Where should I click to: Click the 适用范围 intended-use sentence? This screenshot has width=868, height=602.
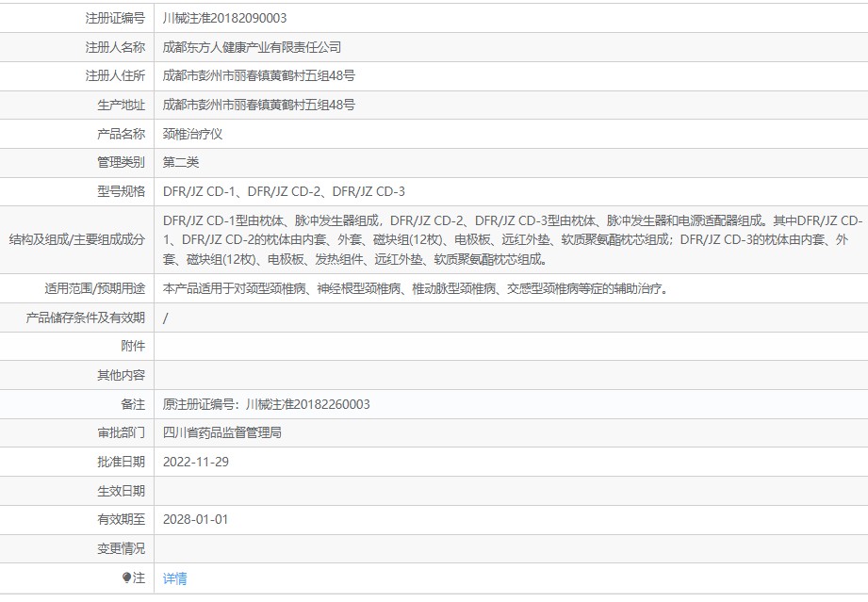[x=416, y=288]
